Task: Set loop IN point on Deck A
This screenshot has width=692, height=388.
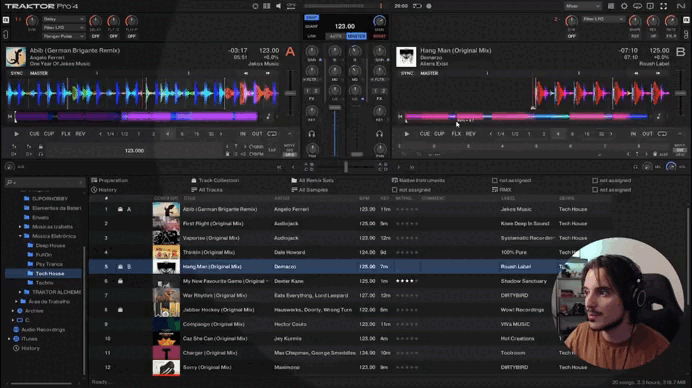Action: click(x=243, y=134)
